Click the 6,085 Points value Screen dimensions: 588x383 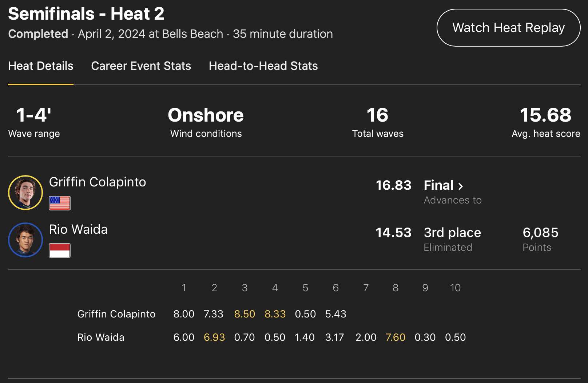pos(540,233)
